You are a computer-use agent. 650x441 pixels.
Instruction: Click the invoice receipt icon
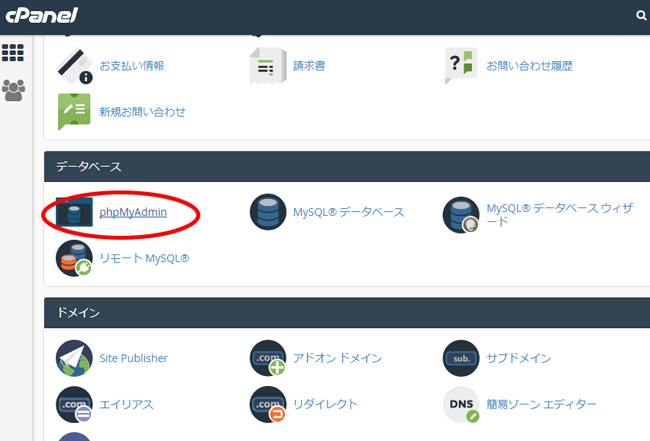click(x=268, y=66)
